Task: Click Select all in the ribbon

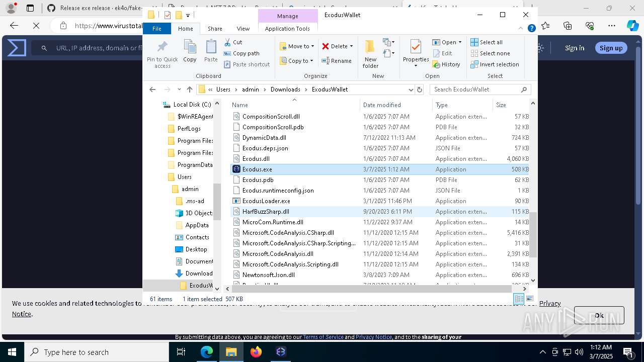Action: (487, 42)
